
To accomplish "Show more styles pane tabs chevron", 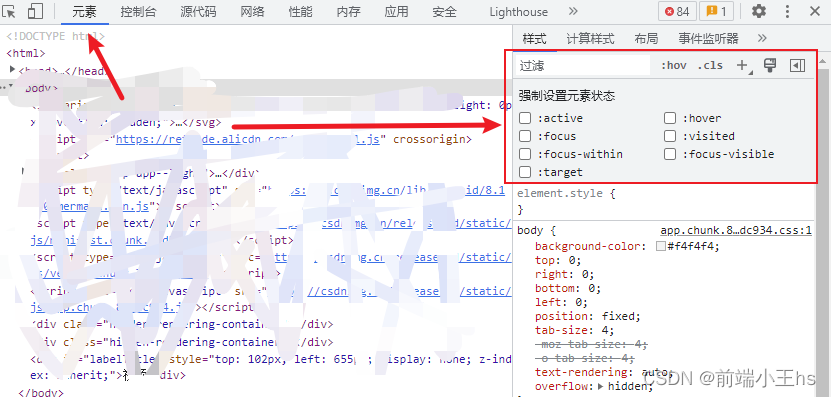I will (x=762, y=38).
